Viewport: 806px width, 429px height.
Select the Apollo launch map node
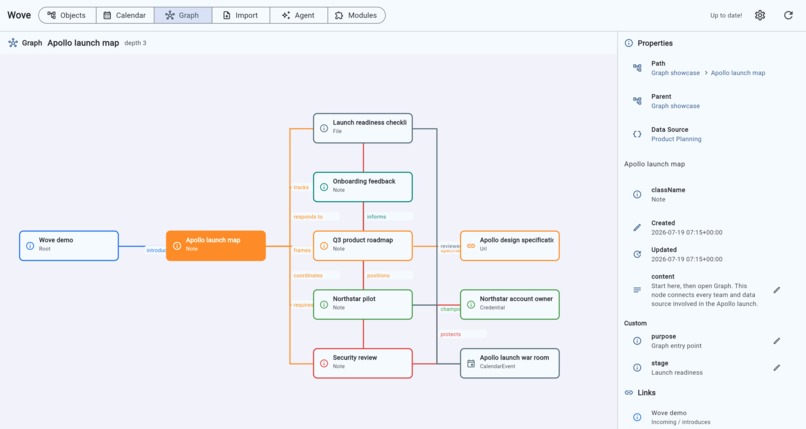click(216, 246)
